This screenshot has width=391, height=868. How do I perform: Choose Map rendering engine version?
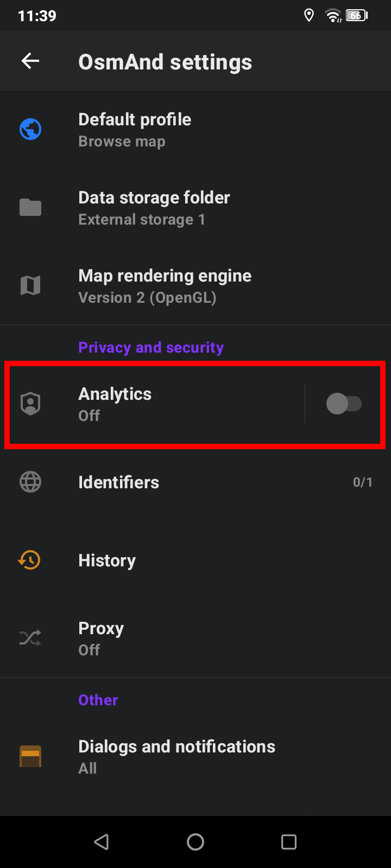pyautogui.click(x=165, y=286)
